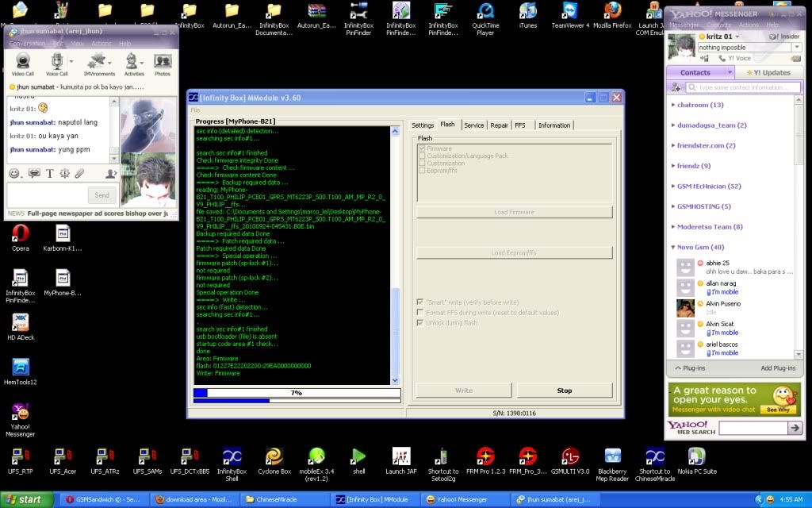The image size is (812, 508).
Task: Change font style with T icon
Action: tap(50, 174)
